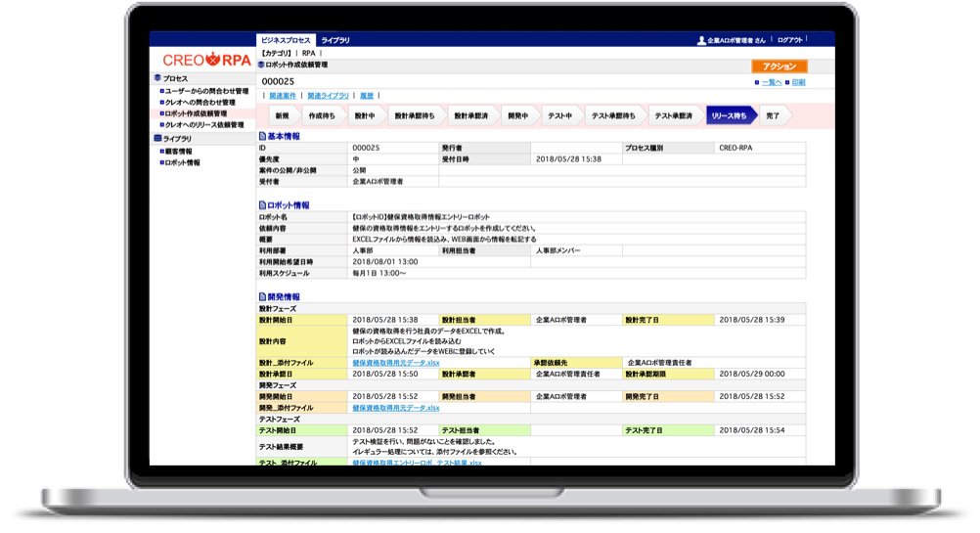Open the file link in 開発_添付ファイル row
Image resolution: width=980 pixels, height=533 pixels.
click(x=396, y=408)
